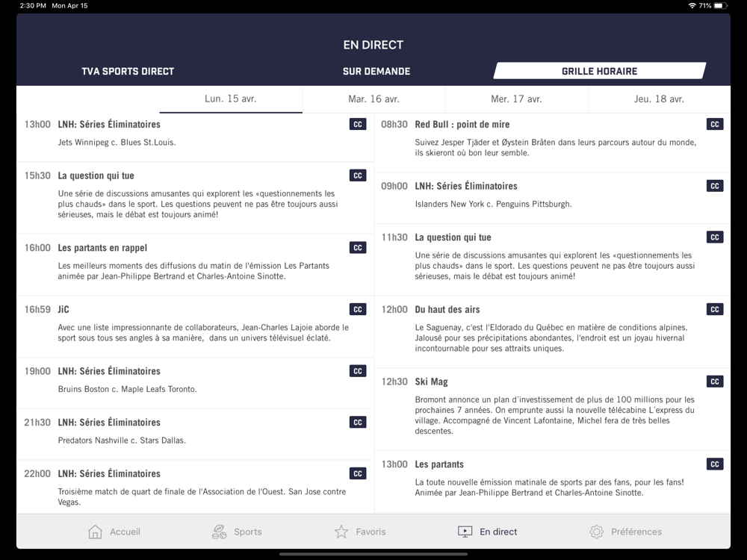Tap the 12h30 time label

[394, 382]
